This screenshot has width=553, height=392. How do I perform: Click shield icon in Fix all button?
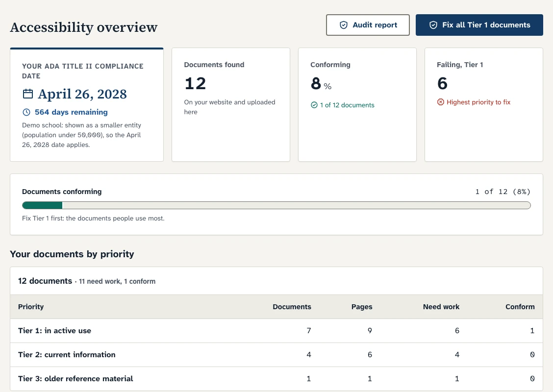(433, 25)
